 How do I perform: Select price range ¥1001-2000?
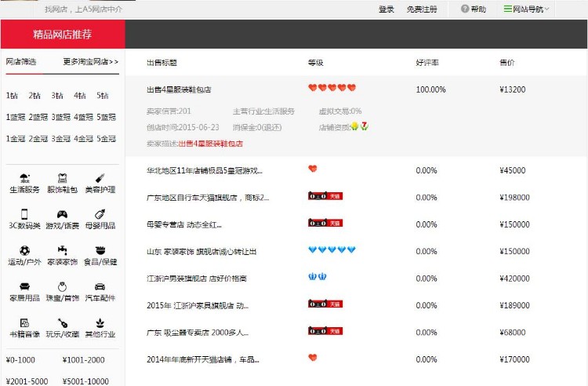pyautogui.click(x=84, y=360)
